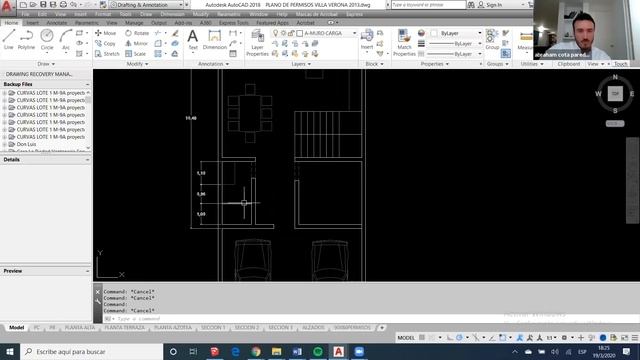
Task: Open the File menu
Action: (x=25, y=14)
